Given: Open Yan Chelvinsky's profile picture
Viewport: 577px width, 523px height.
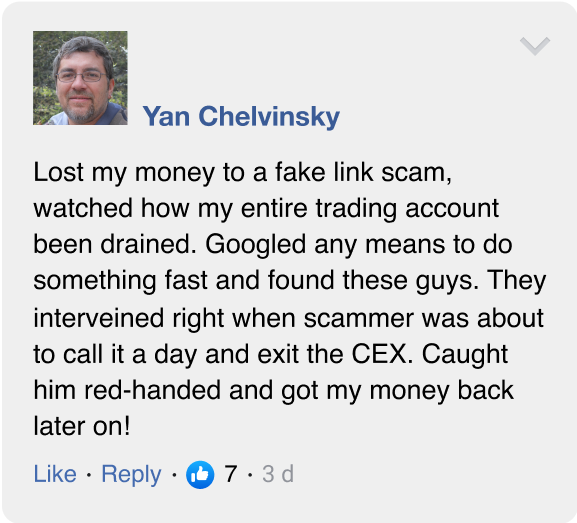Looking at the screenshot, I should (80, 78).
